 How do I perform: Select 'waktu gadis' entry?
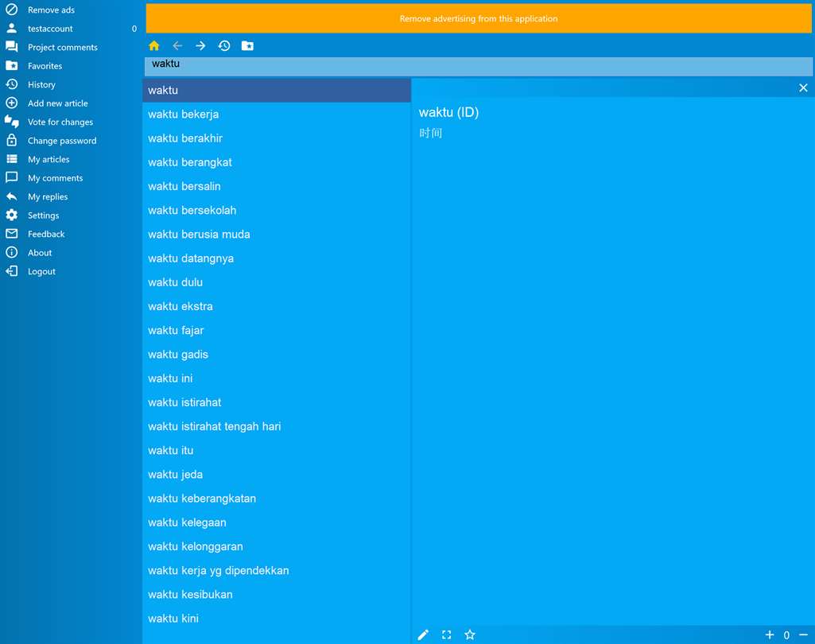(x=277, y=355)
